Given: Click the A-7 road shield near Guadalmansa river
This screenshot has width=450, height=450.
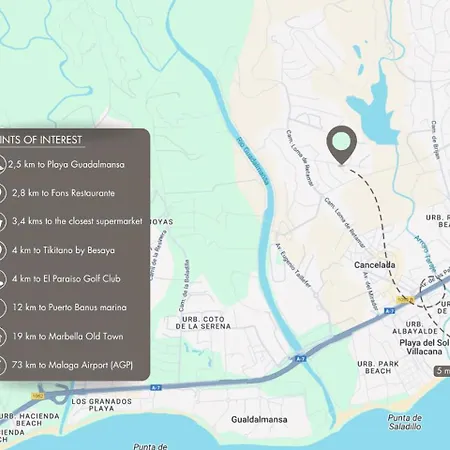Looking at the screenshot, I should [301, 359].
